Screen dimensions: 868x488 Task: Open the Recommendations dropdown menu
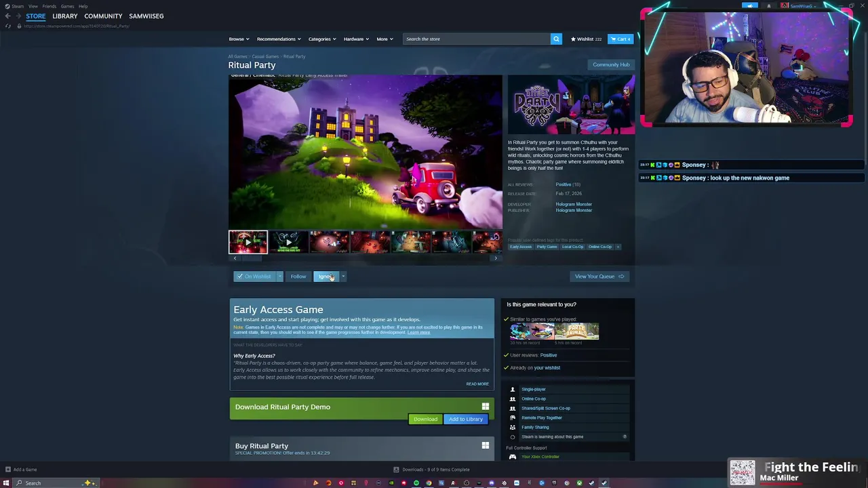(x=278, y=39)
